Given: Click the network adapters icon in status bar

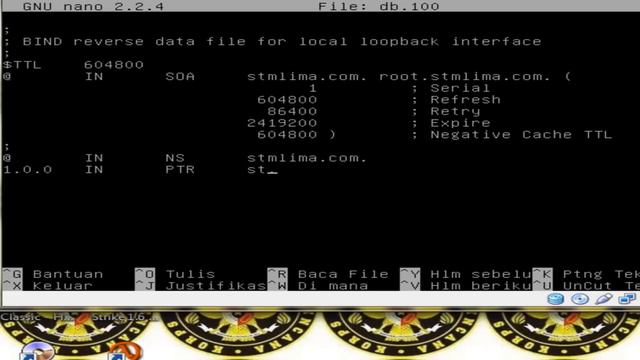Looking at the screenshot, I should tap(627, 299).
